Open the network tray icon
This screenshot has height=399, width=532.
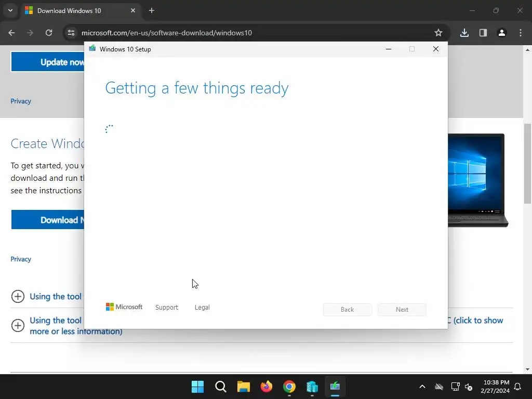(455, 387)
